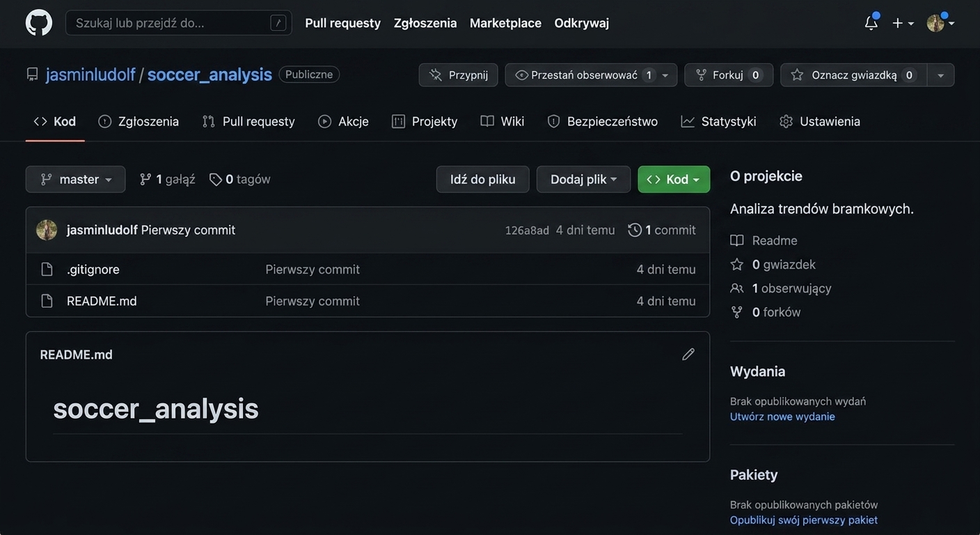
Task: Open Pull requesty in the top navigation
Action: pyautogui.click(x=342, y=23)
